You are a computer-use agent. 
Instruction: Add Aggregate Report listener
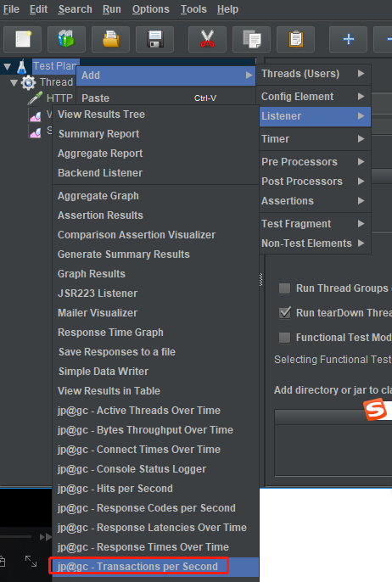(155, 154)
